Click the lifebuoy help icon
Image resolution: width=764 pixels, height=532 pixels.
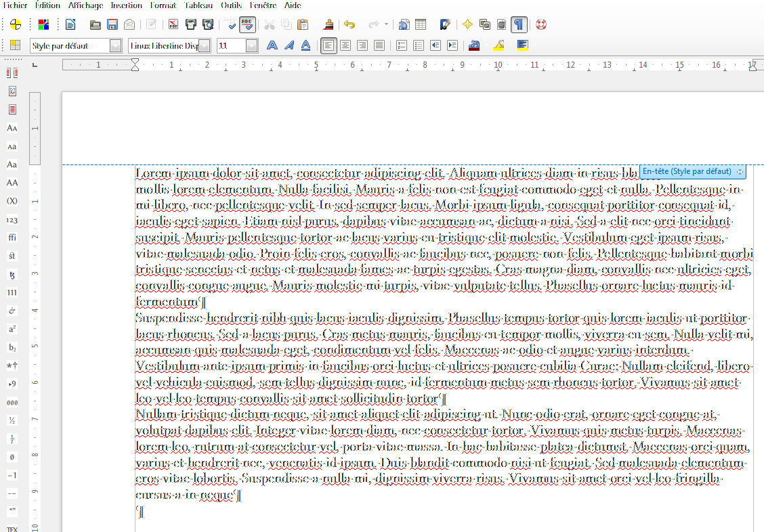click(x=540, y=25)
